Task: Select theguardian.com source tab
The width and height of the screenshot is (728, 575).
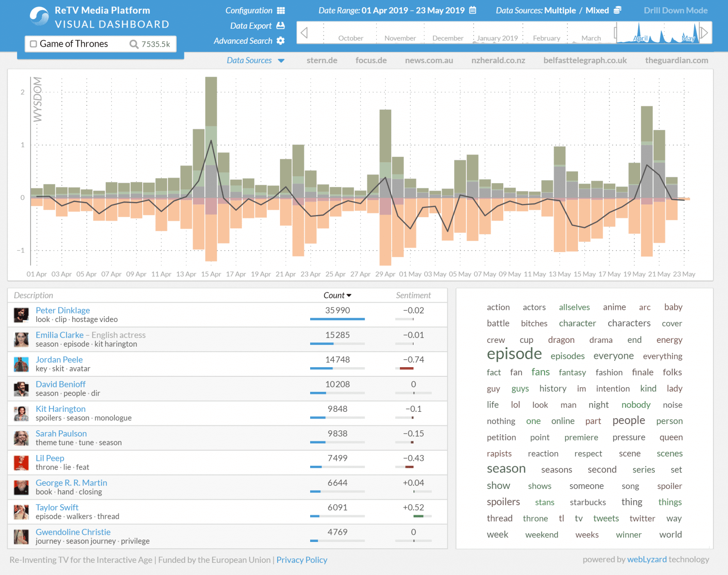Action: (677, 60)
